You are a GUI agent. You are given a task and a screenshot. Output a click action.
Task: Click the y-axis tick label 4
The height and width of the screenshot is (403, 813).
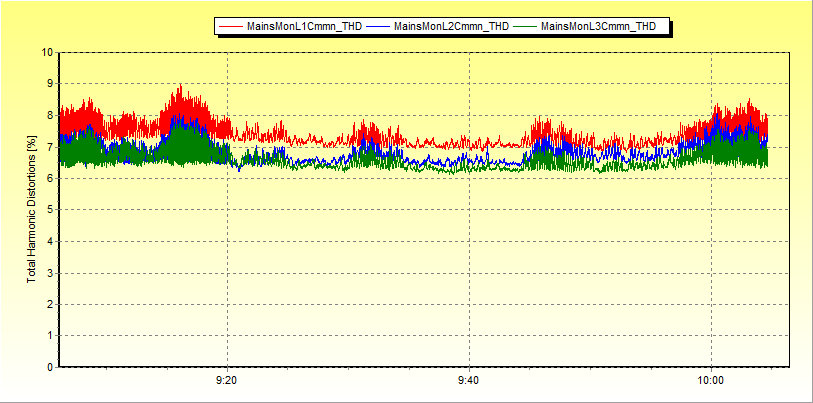pos(50,242)
